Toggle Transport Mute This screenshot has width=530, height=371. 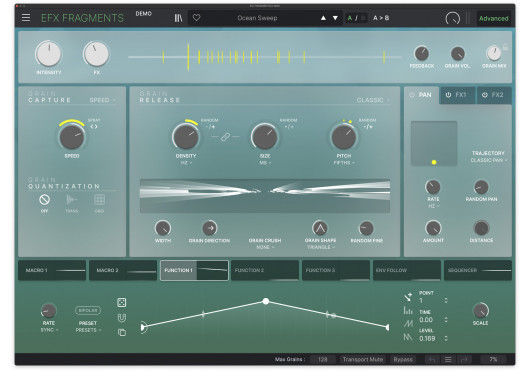[x=363, y=360]
